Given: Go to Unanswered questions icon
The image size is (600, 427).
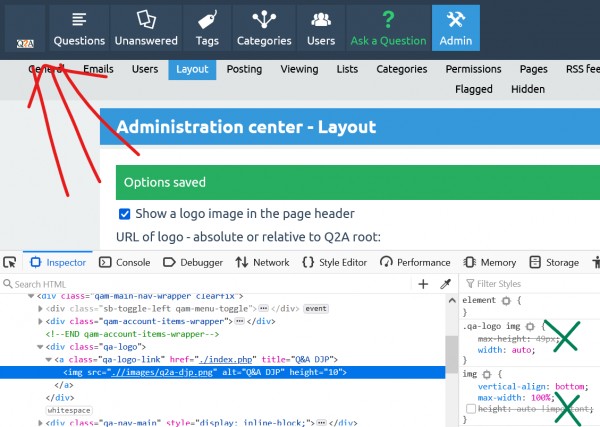Looking at the screenshot, I should (146, 19).
